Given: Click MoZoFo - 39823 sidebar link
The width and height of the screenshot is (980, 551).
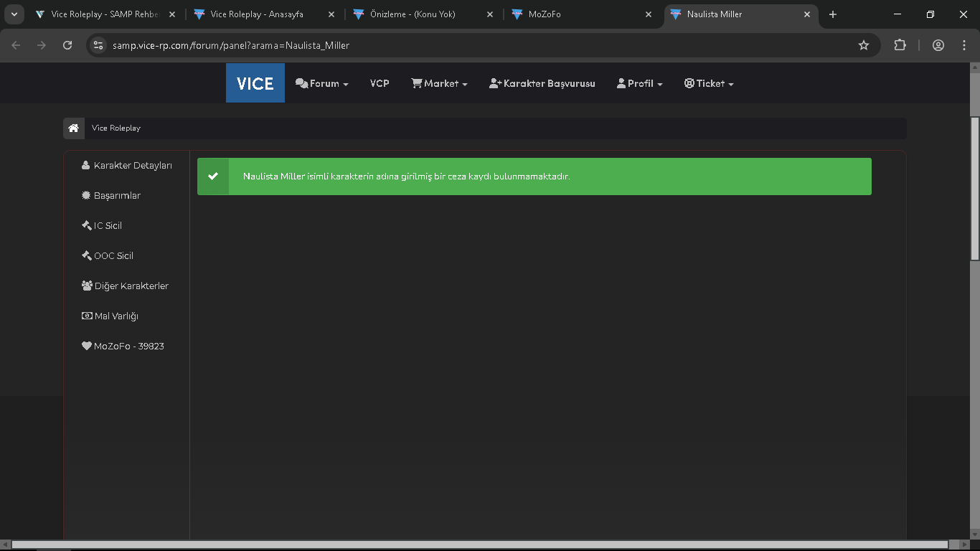Looking at the screenshot, I should (123, 347).
